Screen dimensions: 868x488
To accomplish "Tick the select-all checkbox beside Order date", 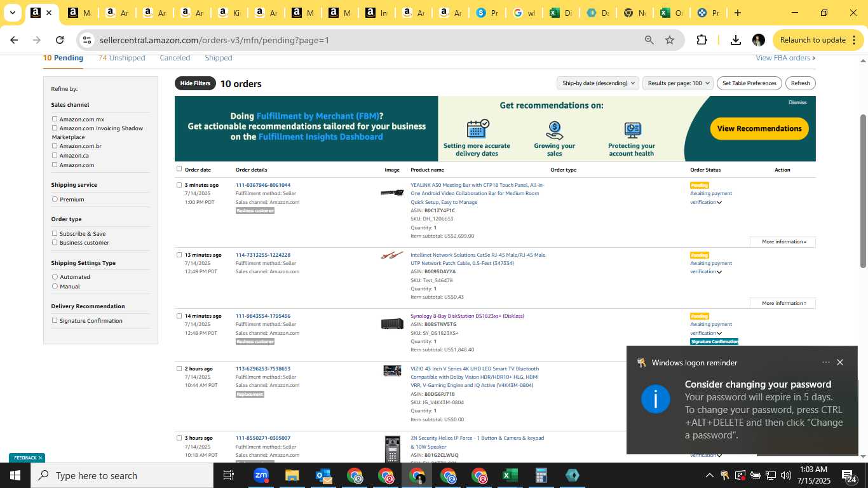I will click(179, 169).
